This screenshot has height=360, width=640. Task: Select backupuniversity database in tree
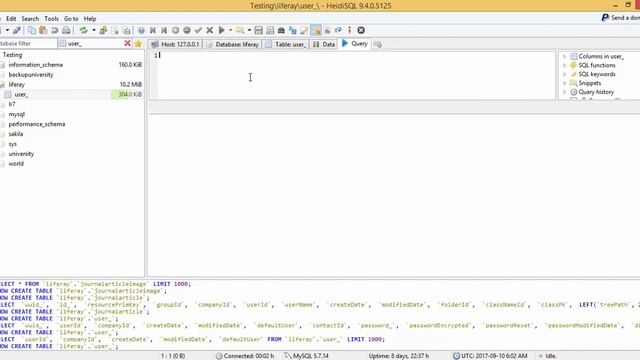[31, 75]
